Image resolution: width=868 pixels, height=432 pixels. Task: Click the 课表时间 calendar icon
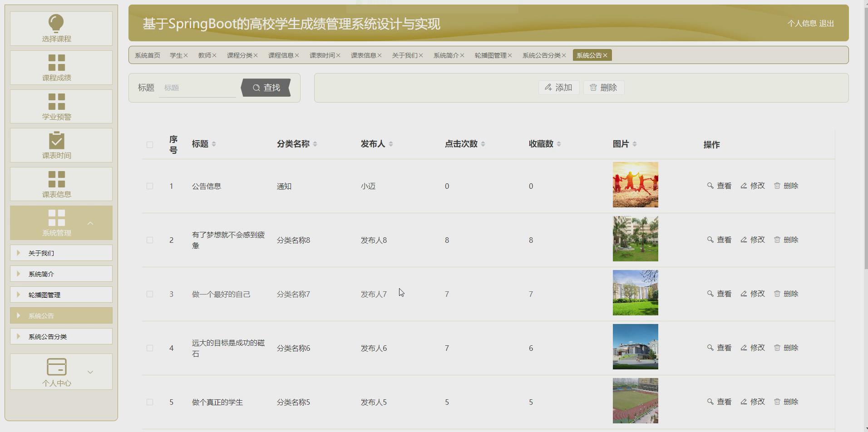click(55, 138)
